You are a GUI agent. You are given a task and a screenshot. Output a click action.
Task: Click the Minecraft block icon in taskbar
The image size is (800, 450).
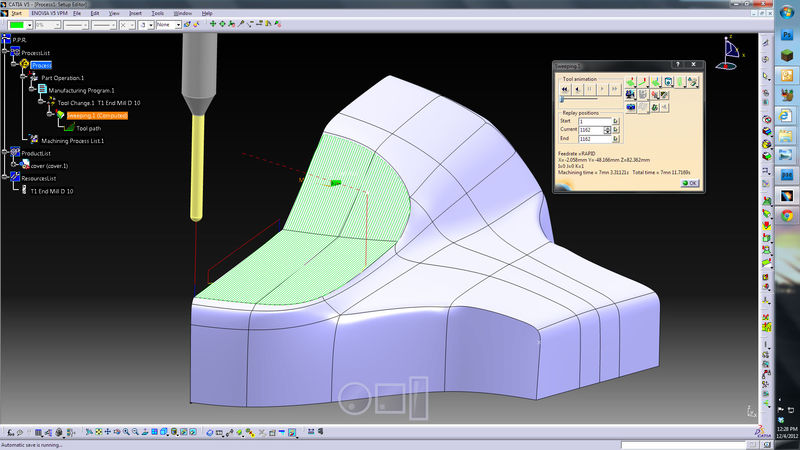tap(786, 55)
